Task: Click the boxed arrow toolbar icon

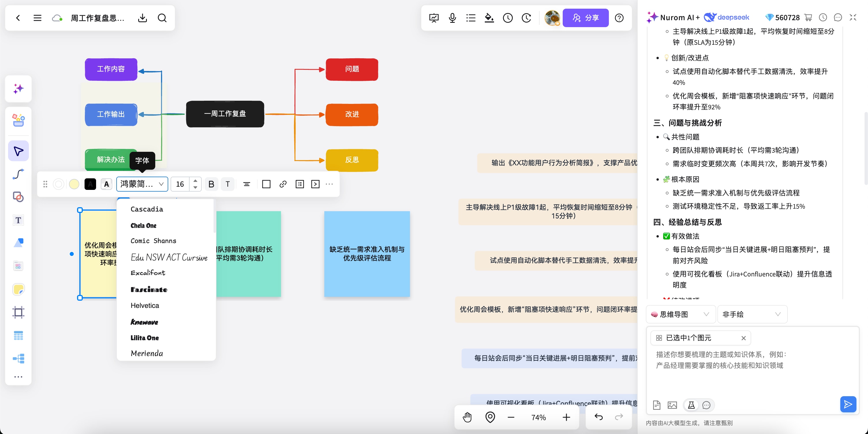Action: coord(315,184)
